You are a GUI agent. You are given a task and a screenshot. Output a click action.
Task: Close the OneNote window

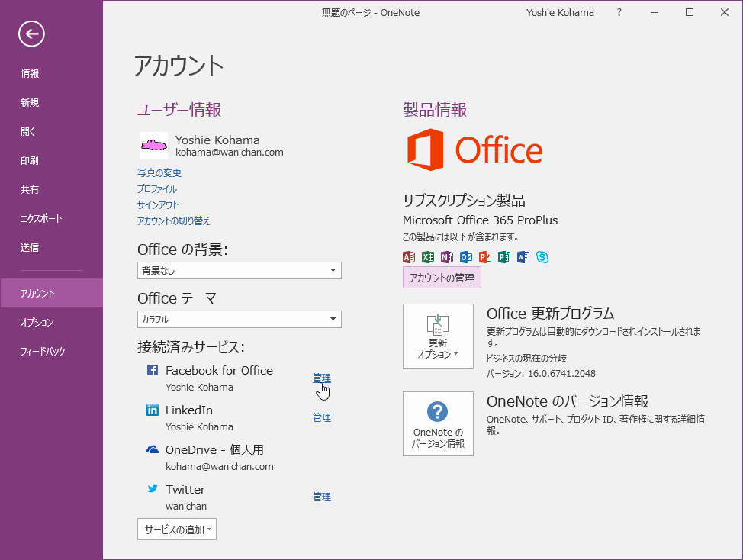point(725,13)
